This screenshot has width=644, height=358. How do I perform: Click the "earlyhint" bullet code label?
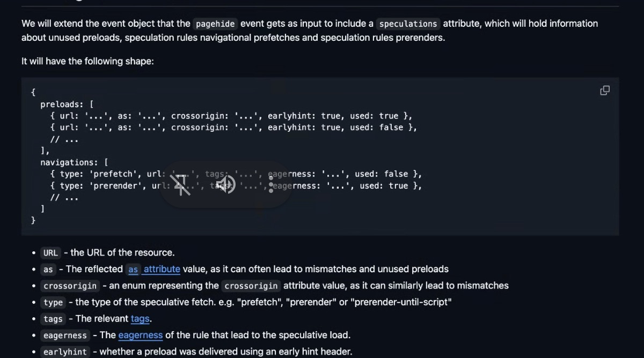(x=65, y=352)
